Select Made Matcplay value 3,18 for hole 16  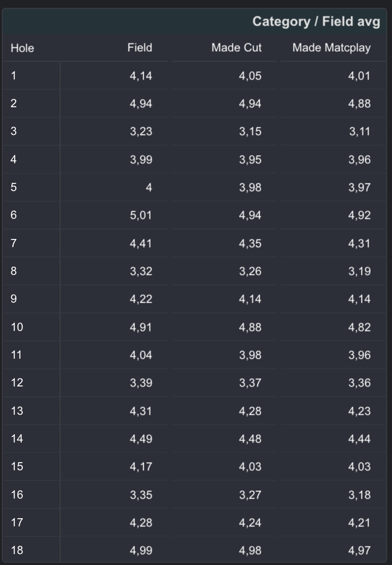tap(359, 495)
